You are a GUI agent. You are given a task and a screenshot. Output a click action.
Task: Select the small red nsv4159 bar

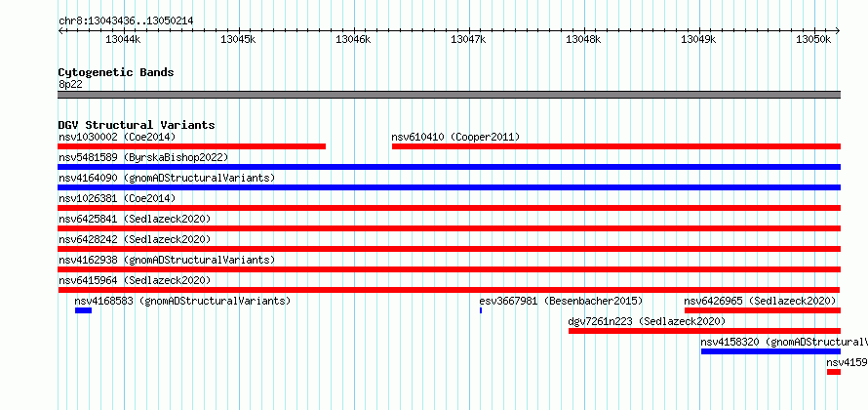[834, 372]
